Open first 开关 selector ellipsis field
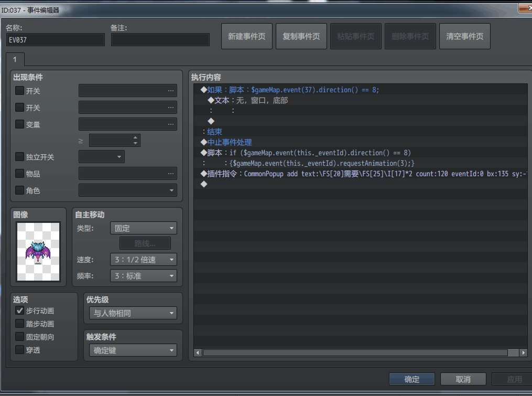Image resolution: width=532 pixels, height=396 pixels. tap(128, 91)
